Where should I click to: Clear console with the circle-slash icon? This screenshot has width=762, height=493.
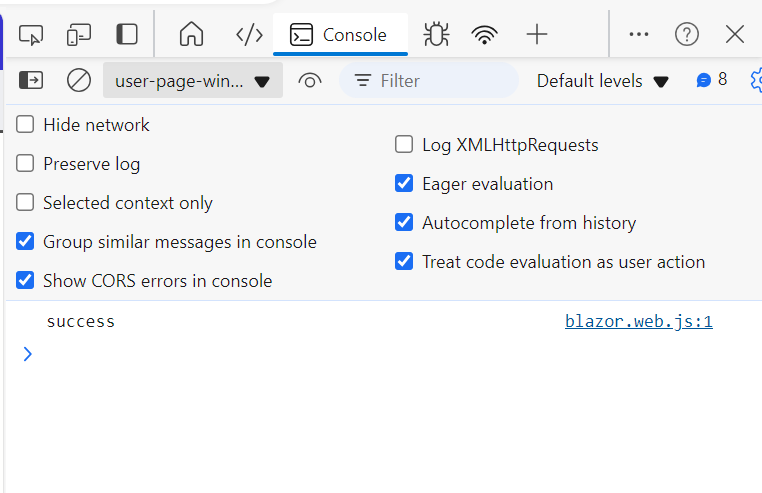pyautogui.click(x=79, y=80)
